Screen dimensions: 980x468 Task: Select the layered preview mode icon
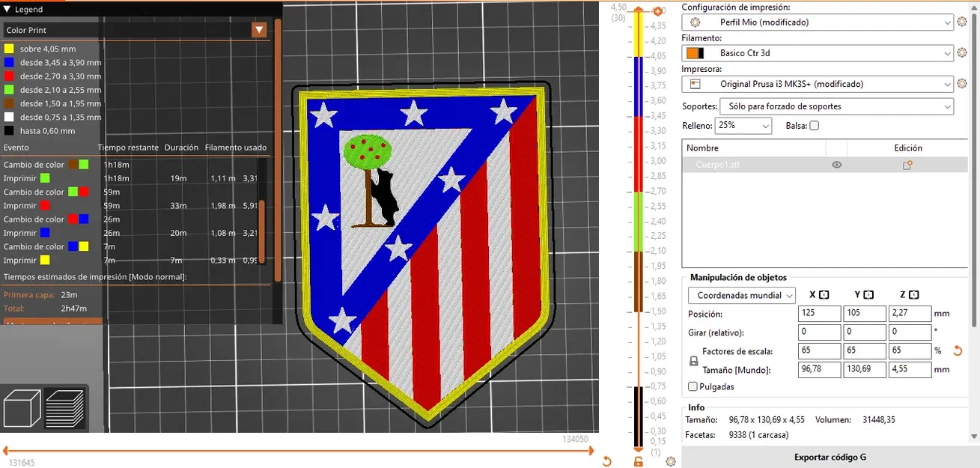[x=64, y=408]
